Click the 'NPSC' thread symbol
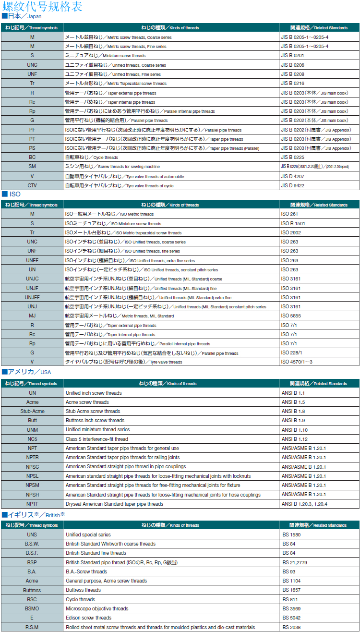The height and width of the screenshot is (644, 360). pos(33,467)
